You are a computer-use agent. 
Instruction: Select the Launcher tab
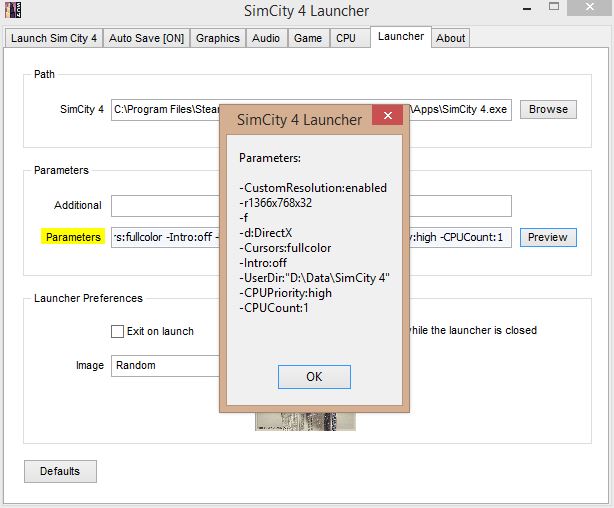pos(401,37)
